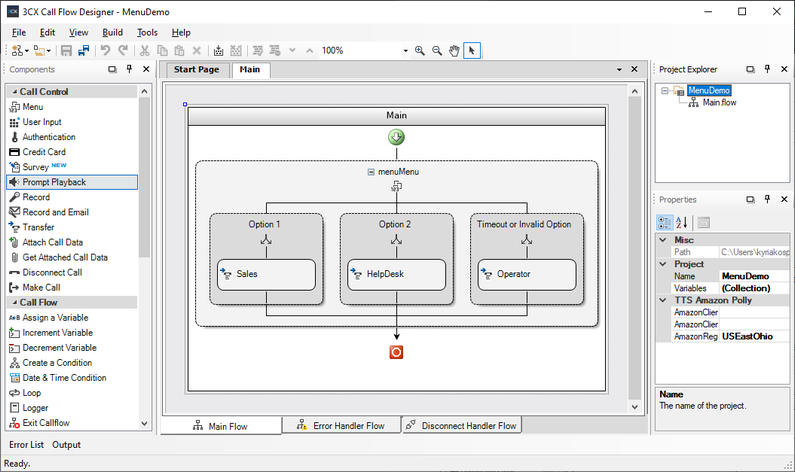The height and width of the screenshot is (472, 795).
Task: Select the Survey component
Action: 71,167
